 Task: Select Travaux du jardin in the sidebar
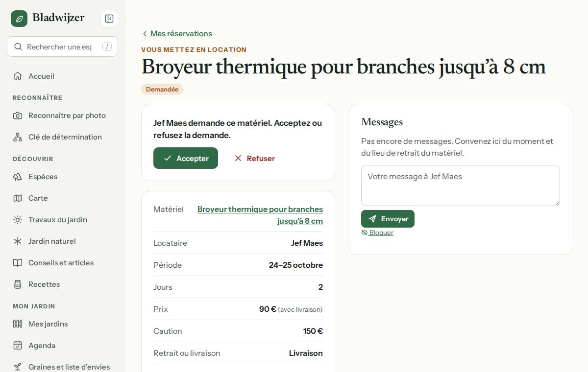[x=63, y=220]
